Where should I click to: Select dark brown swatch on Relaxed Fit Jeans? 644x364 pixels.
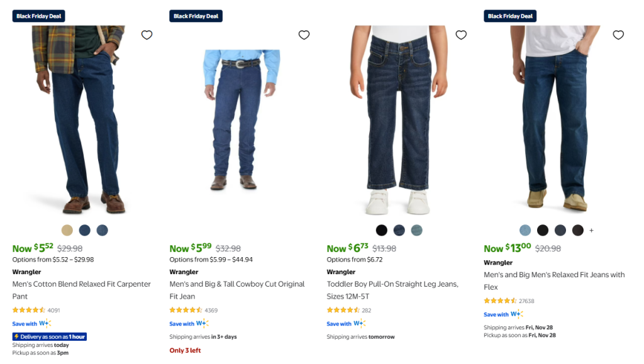[x=578, y=230]
